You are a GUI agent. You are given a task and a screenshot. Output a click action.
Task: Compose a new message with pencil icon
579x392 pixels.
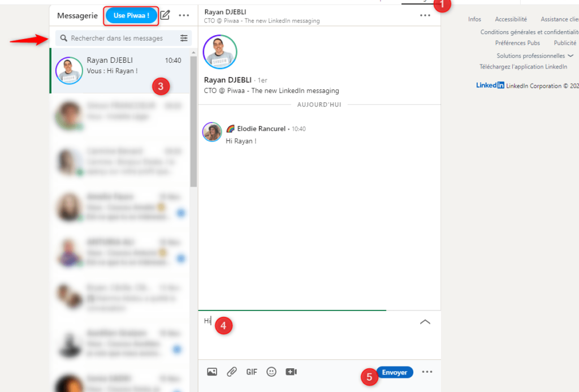tap(165, 15)
